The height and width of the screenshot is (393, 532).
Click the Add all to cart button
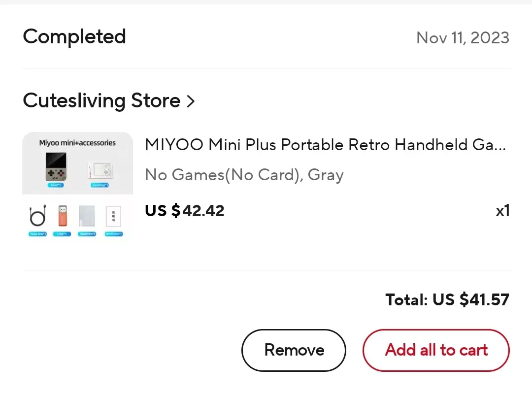coord(435,350)
